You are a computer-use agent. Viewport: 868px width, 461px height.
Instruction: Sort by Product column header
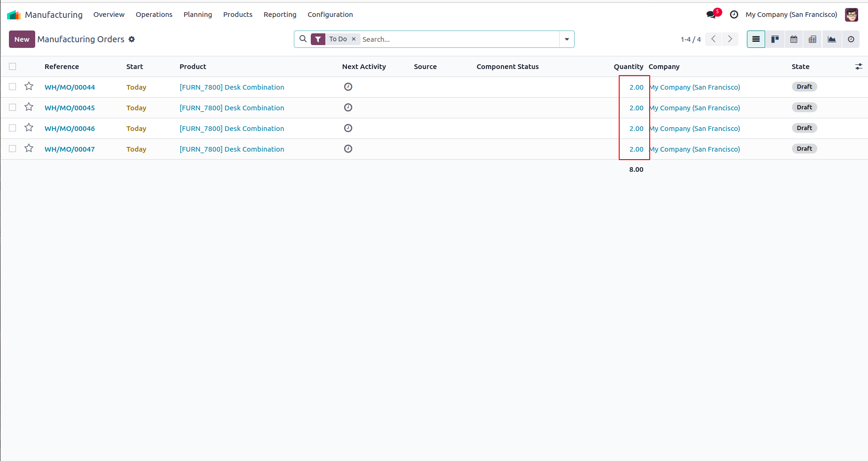pyautogui.click(x=193, y=67)
